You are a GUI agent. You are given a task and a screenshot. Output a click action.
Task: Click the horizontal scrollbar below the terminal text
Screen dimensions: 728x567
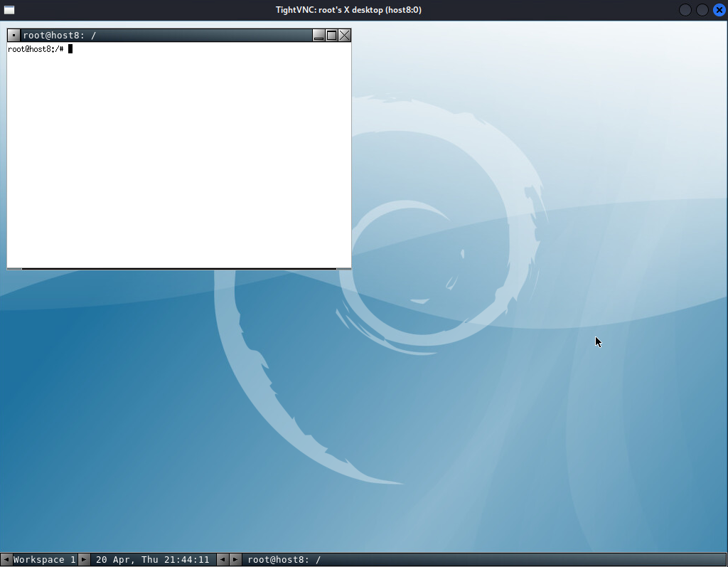[178, 267]
